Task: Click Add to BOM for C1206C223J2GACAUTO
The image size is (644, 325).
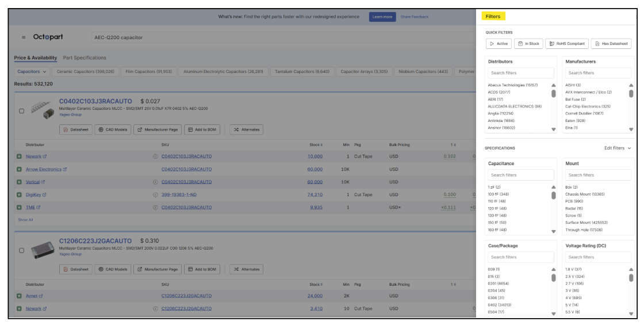Action: point(202,270)
